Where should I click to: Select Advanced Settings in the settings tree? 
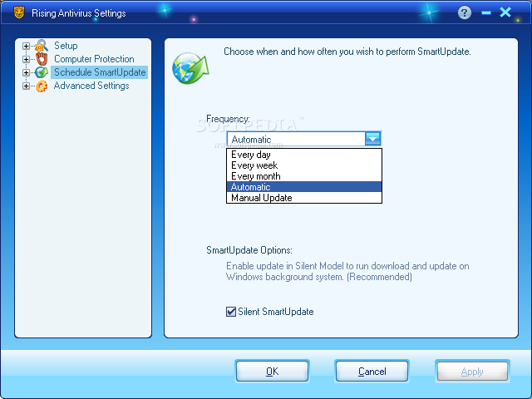pos(91,86)
